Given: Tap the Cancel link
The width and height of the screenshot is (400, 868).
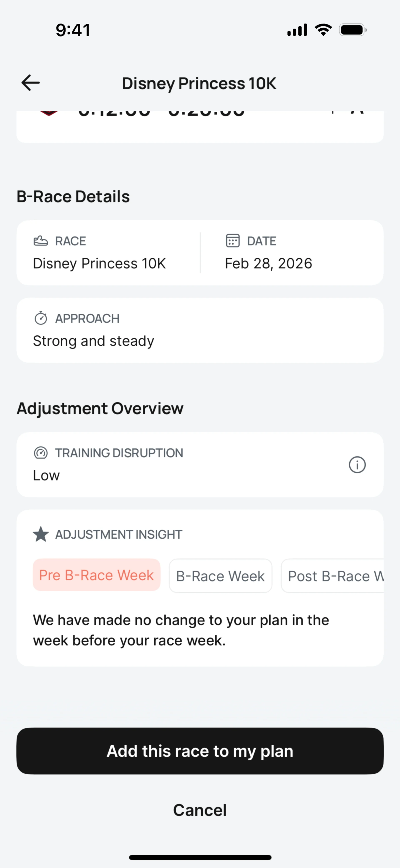Looking at the screenshot, I should [x=200, y=810].
